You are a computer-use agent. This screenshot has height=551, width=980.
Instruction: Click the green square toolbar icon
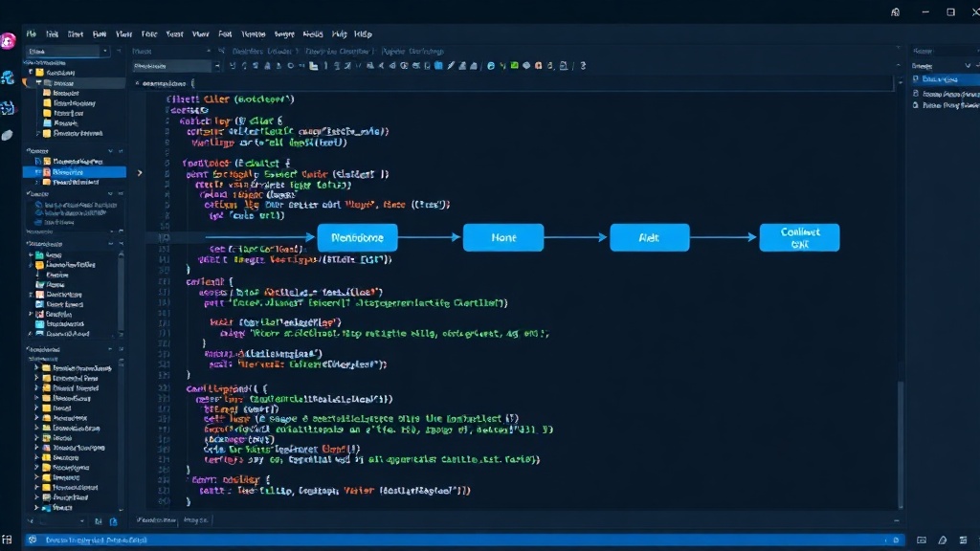click(x=514, y=65)
